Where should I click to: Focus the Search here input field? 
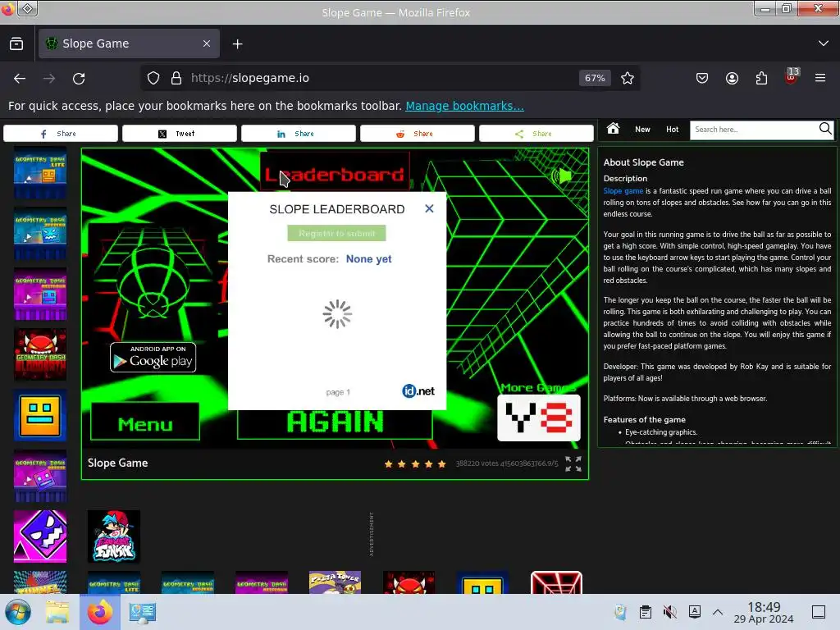click(x=753, y=130)
